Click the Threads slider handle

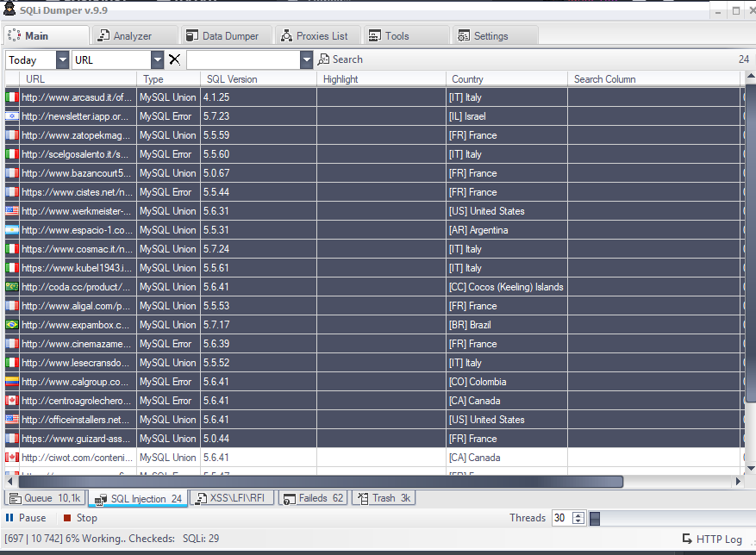pyautogui.click(x=595, y=518)
